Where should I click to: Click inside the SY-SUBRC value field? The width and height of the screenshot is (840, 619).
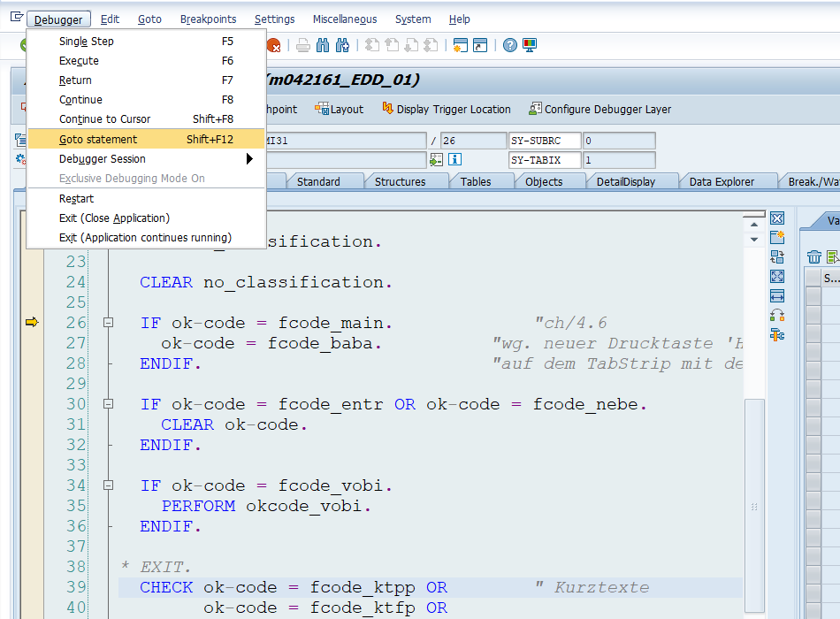621,139
